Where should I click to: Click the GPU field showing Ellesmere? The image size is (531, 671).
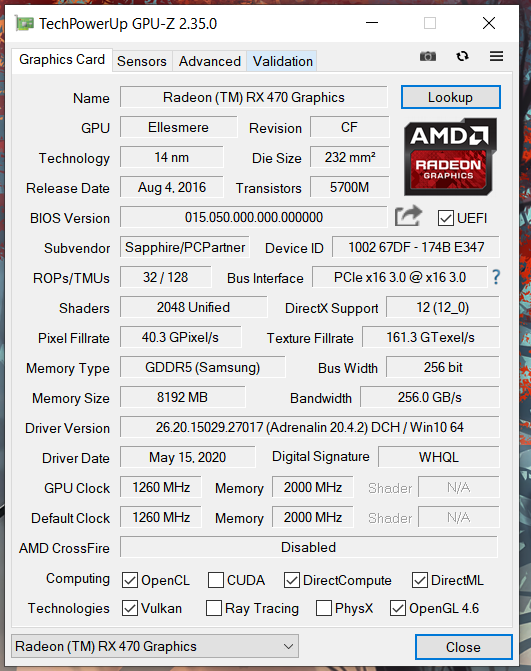[178, 127]
